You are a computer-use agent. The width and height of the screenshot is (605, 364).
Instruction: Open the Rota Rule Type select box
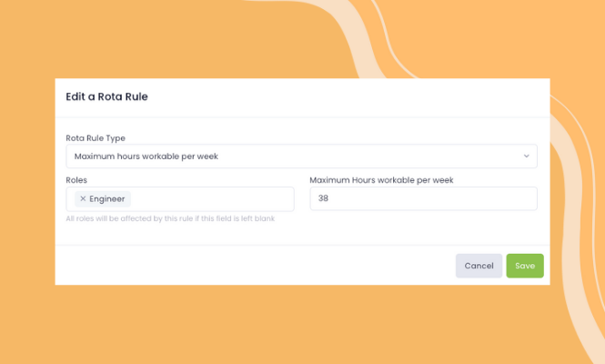[x=301, y=156]
